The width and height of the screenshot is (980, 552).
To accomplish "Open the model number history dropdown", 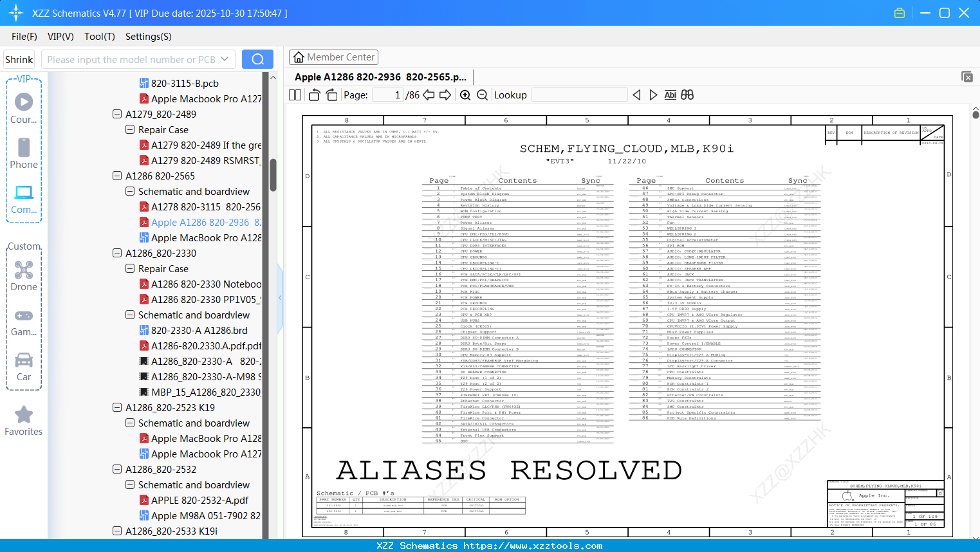I will (x=225, y=59).
